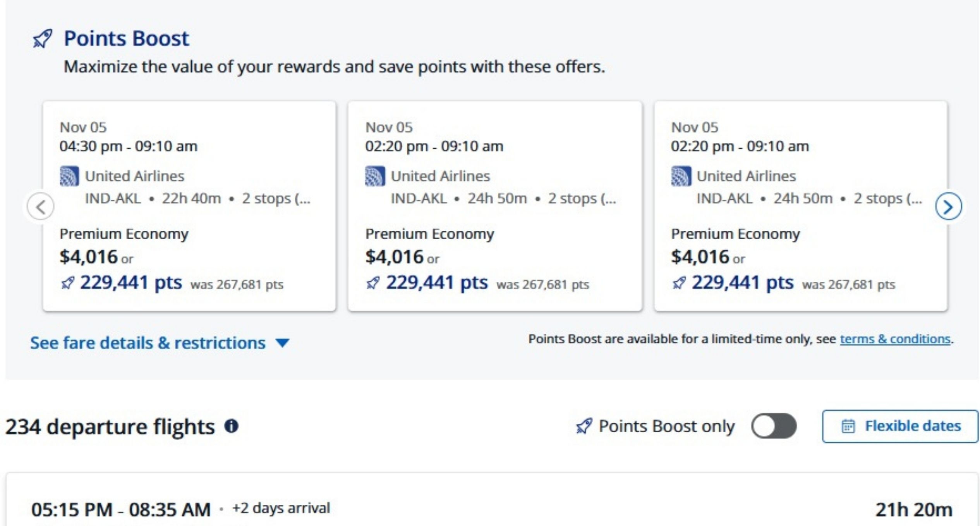This screenshot has height=526, width=980.
Task: Click the United Airlines logo on first card
Action: [70, 175]
